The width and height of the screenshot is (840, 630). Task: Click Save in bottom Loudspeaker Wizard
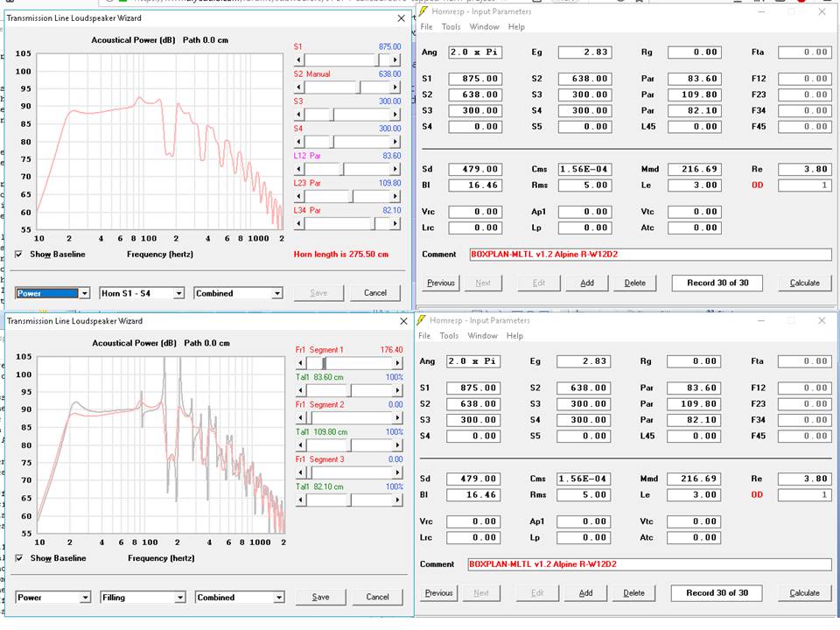(x=320, y=598)
